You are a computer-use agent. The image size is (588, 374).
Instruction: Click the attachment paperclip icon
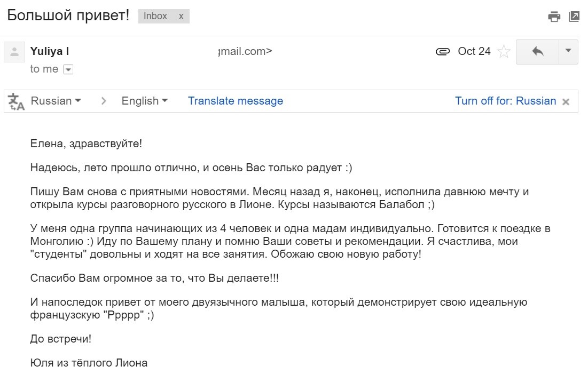pos(443,51)
